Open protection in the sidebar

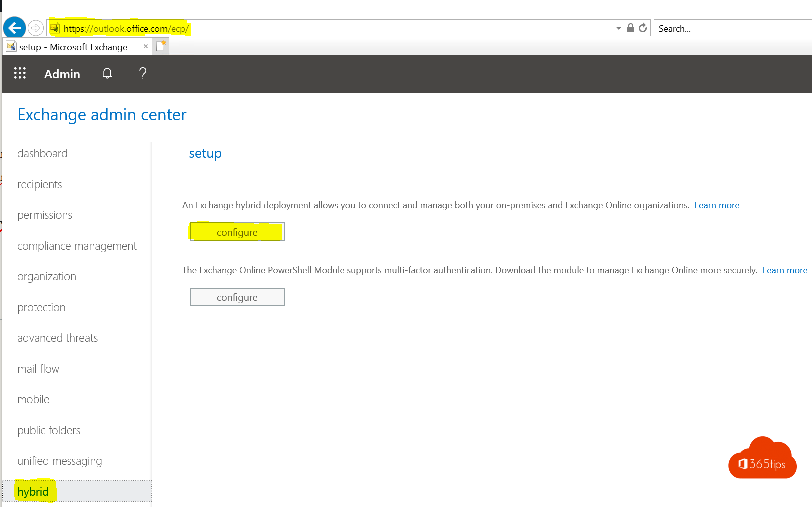click(41, 307)
